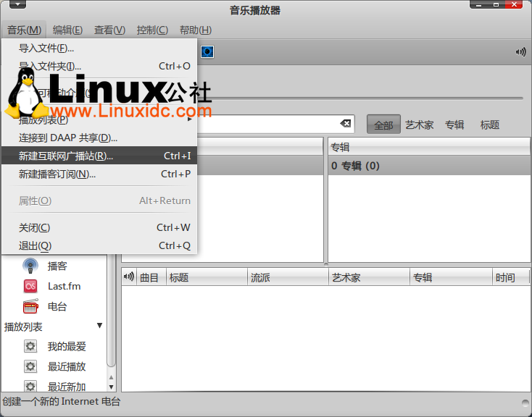Click the playback position slider
Image resolution: width=532 pixels, height=417 pixels.
click(360, 98)
